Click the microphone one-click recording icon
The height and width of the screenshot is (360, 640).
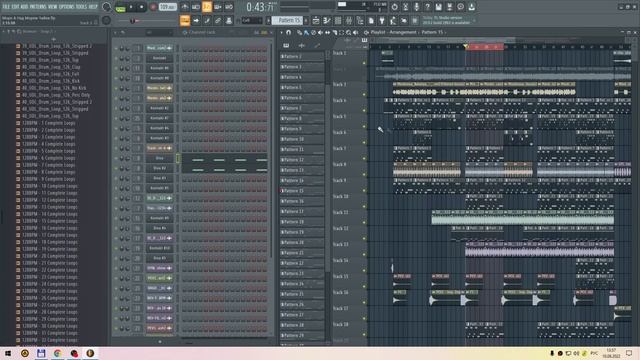click(416, 7)
